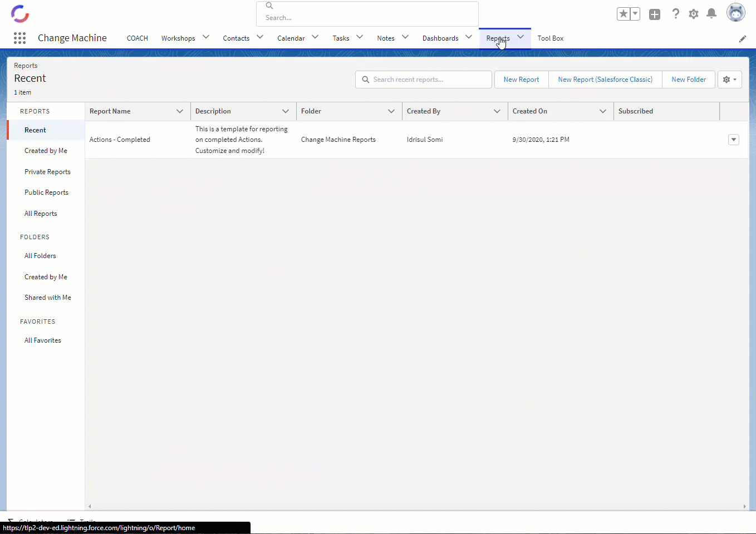The height and width of the screenshot is (534, 756).
Task: Open the Tool Box tab
Action: pos(551,38)
